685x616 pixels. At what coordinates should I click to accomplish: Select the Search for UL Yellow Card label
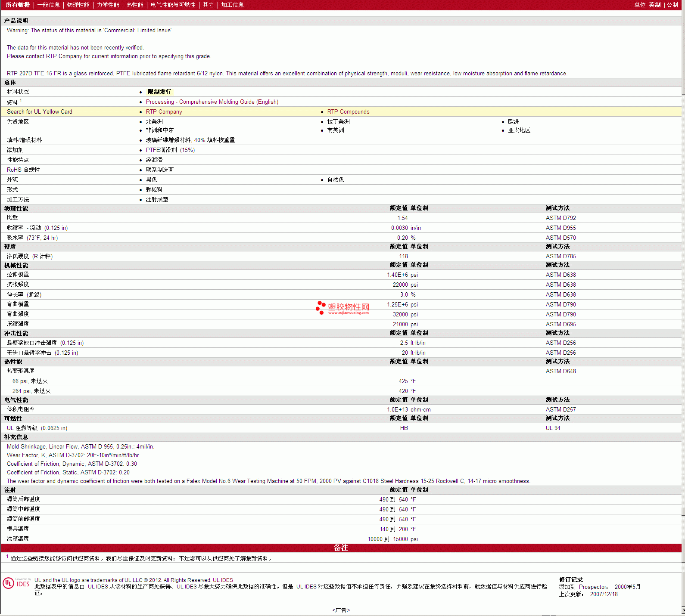click(40, 111)
